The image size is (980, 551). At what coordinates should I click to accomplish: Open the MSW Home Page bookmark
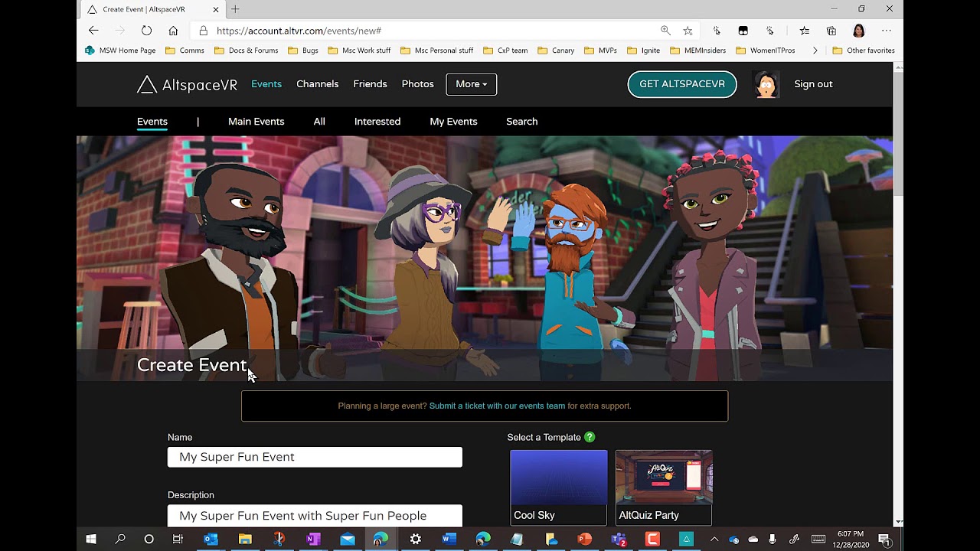coord(121,51)
